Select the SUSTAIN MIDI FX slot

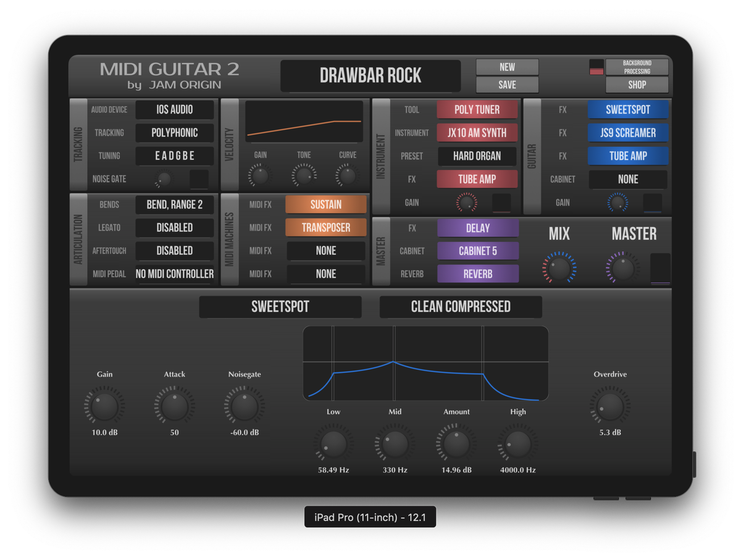coord(326,204)
